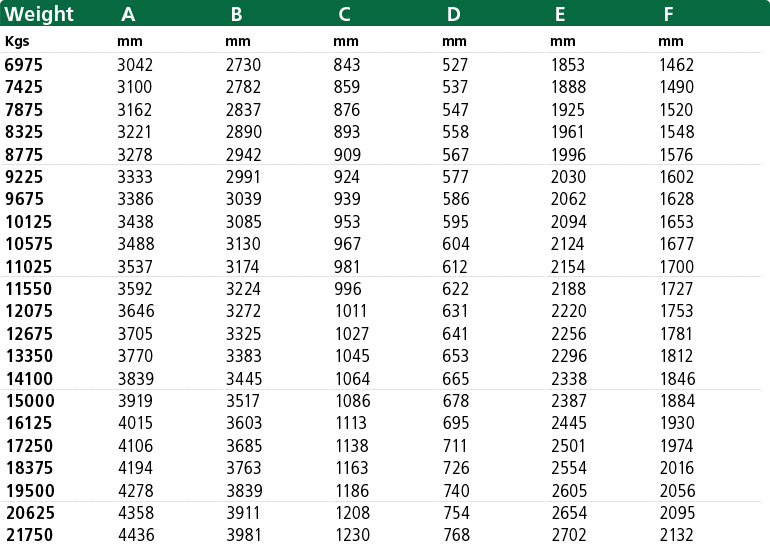Select value 1086 in column C
Viewport: 770px width, 546px height.
353,401
